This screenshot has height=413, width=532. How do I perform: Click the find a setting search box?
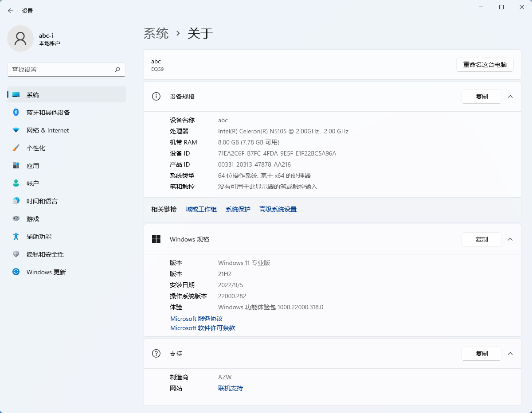(62, 70)
